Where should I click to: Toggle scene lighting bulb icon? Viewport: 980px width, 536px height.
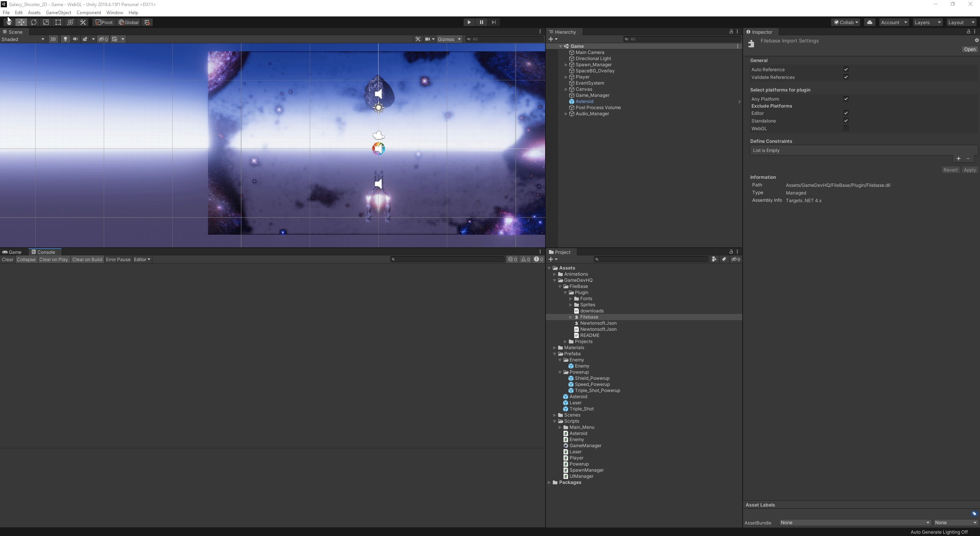tap(65, 39)
